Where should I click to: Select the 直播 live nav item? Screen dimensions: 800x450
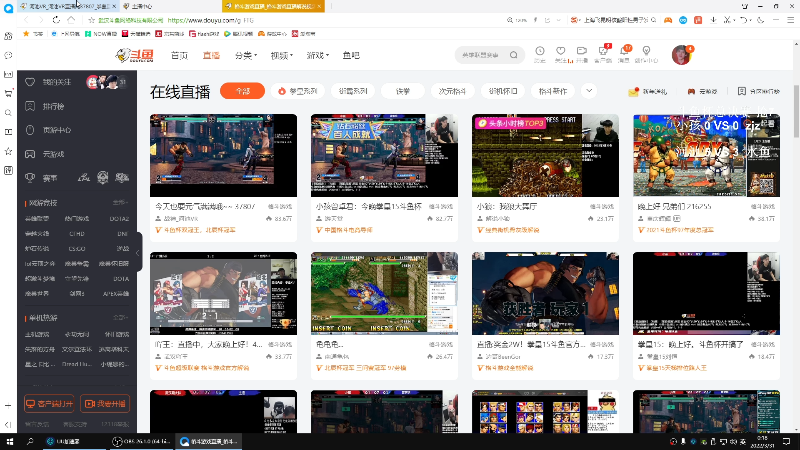[x=211, y=55]
